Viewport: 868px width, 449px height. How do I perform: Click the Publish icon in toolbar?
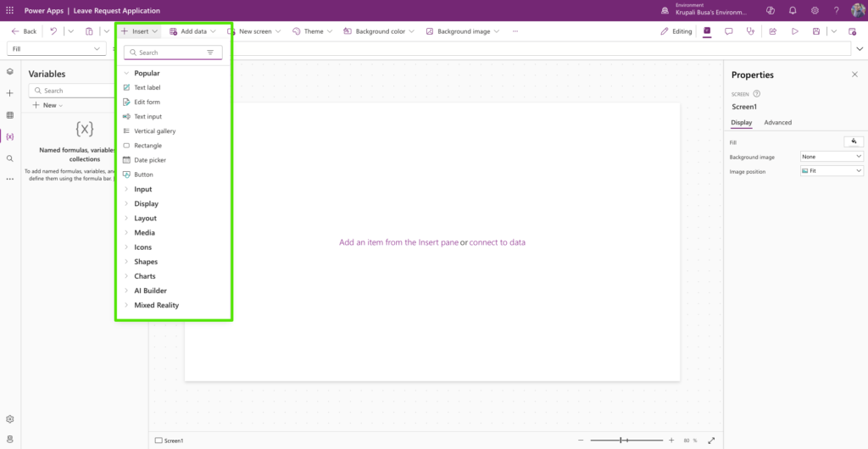pyautogui.click(x=853, y=31)
